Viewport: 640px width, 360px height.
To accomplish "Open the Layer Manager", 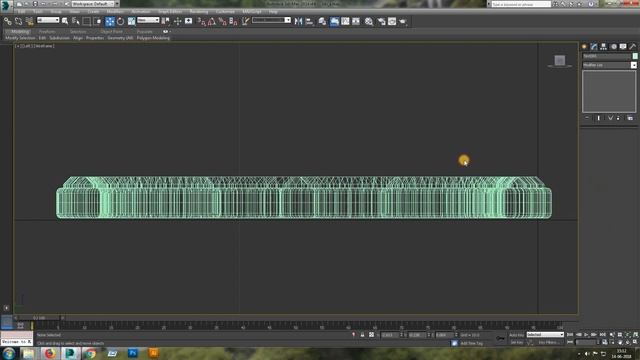I will click(x=322, y=21).
